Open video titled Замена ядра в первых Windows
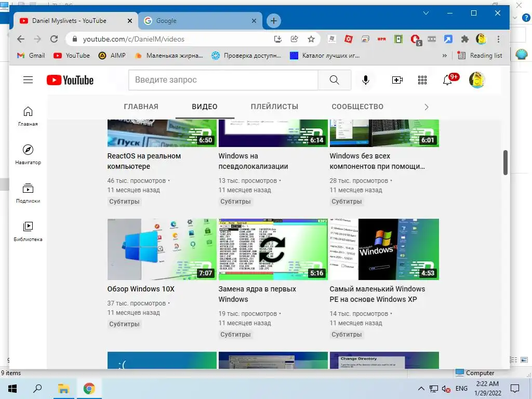The width and height of the screenshot is (532, 399). click(257, 294)
